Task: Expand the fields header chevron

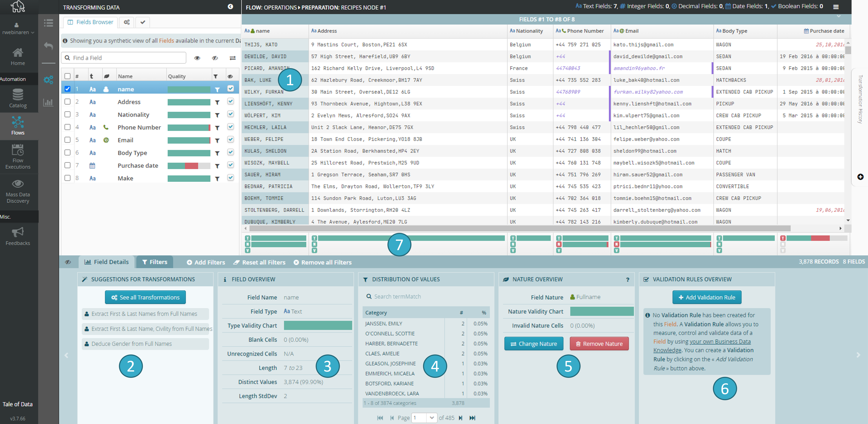Action: click(x=839, y=16)
